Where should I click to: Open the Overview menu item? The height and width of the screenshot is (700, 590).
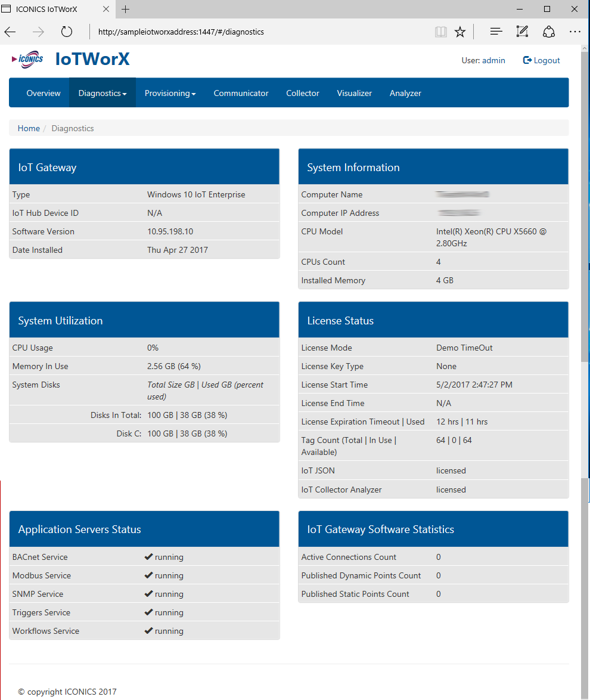(x=44, y=93)
